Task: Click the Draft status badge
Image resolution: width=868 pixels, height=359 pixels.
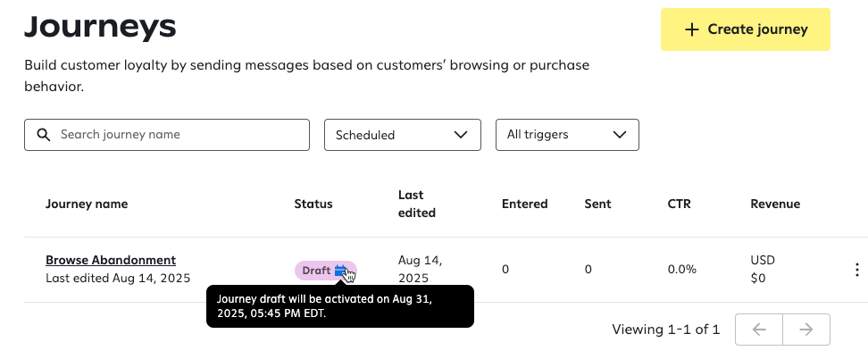Action: [316, 271]
